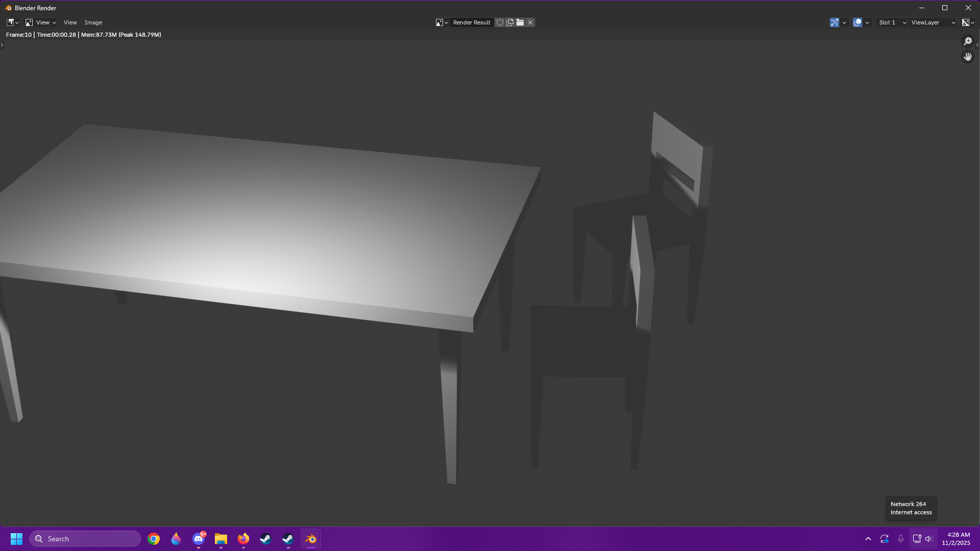The image size is (980, 551).
Task: Toggle the Show Gizmo button
Action: [835, 22]
